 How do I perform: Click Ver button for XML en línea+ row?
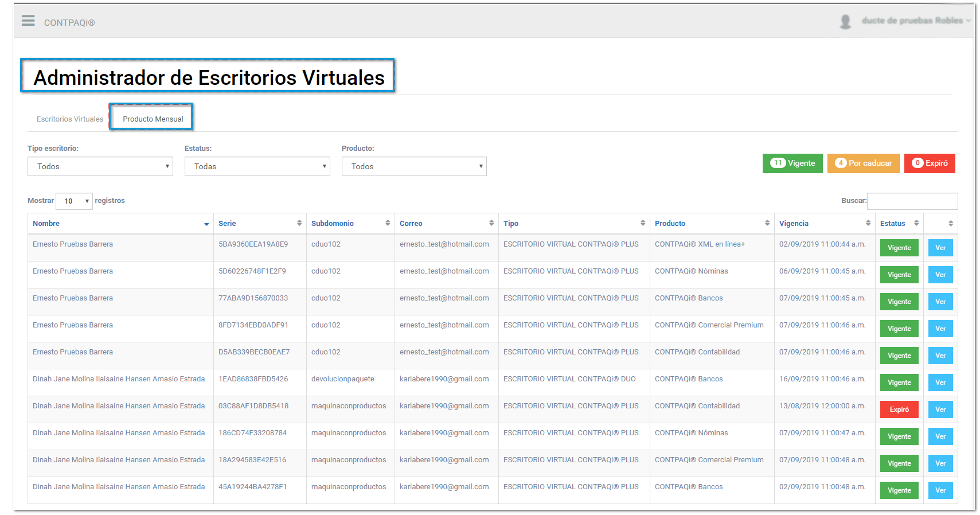tap(940, 248)
